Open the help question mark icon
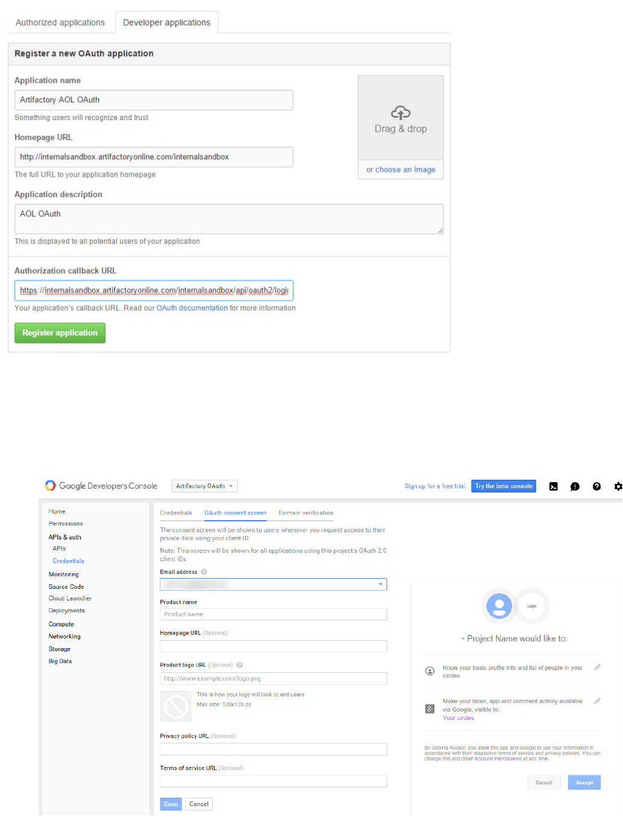The image size is (623, 840). point(596,486)
